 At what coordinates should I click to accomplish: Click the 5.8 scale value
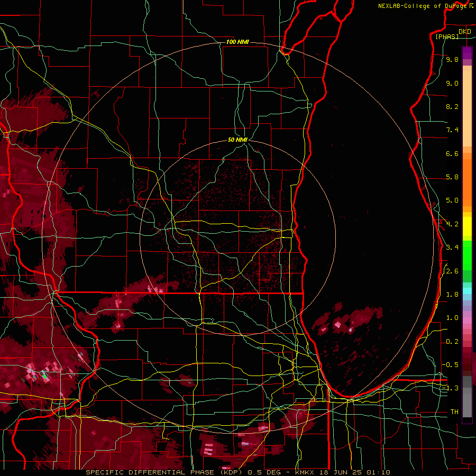click(452, 177)
